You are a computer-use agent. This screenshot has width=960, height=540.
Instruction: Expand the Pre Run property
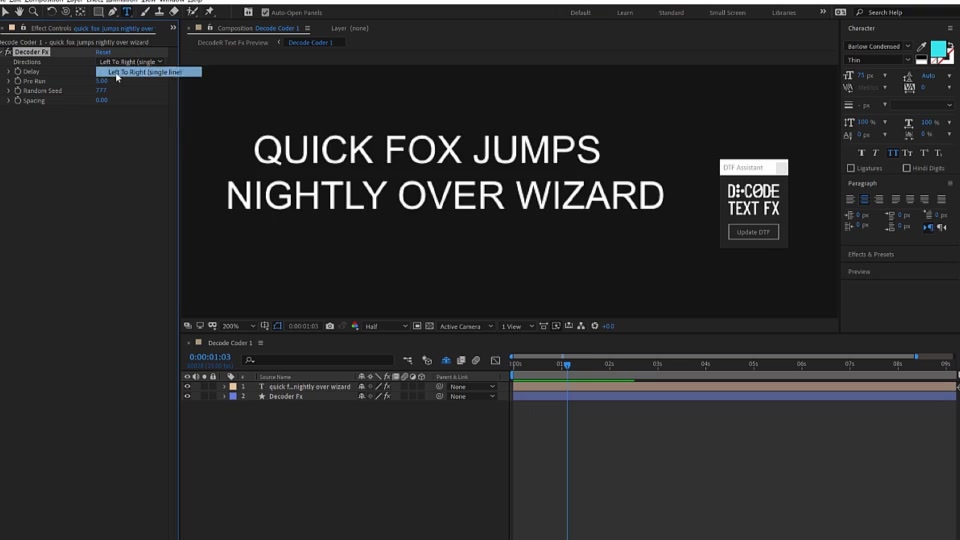click(8, 81)
